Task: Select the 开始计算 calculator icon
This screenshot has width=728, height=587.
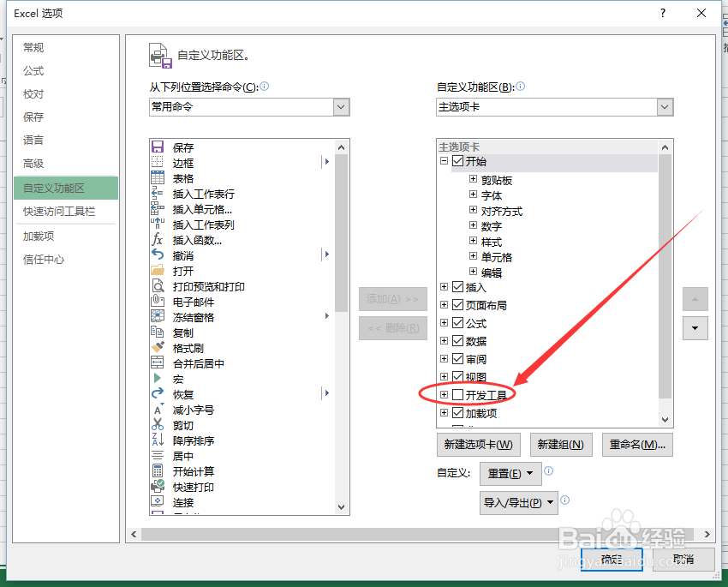Action: pos(158,471)
